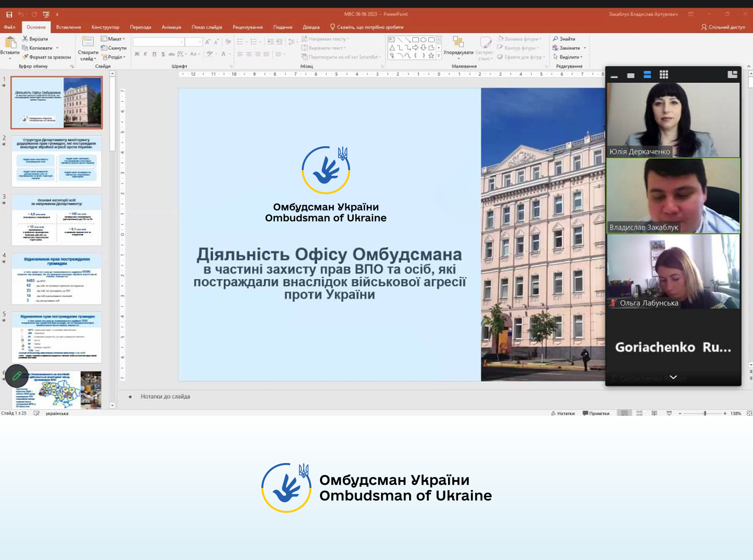Viewport: 753px width, 560px height.
Task: Toggle strikethrough abc formatting
Action: (x=171, y=54)
